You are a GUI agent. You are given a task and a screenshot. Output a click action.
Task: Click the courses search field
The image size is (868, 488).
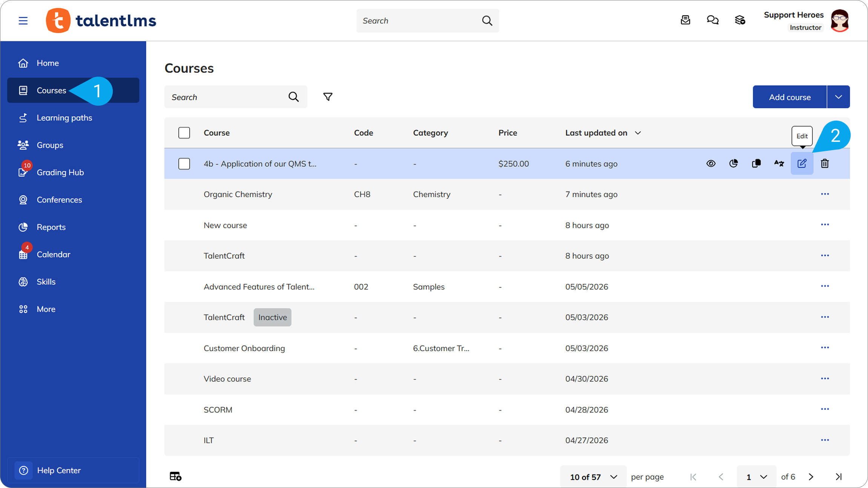236,97
